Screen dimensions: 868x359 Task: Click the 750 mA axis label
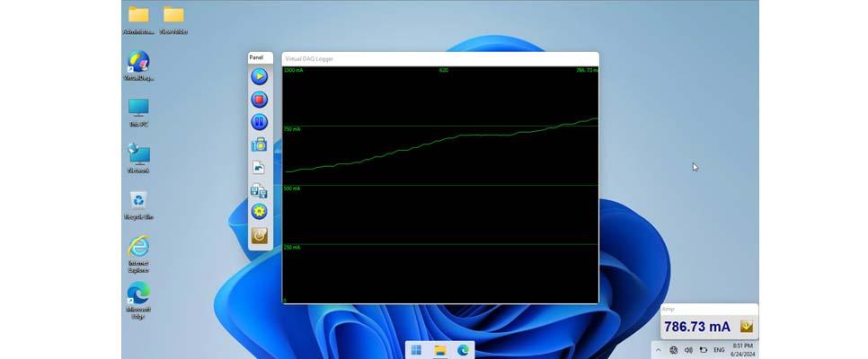tap(292, 129)
